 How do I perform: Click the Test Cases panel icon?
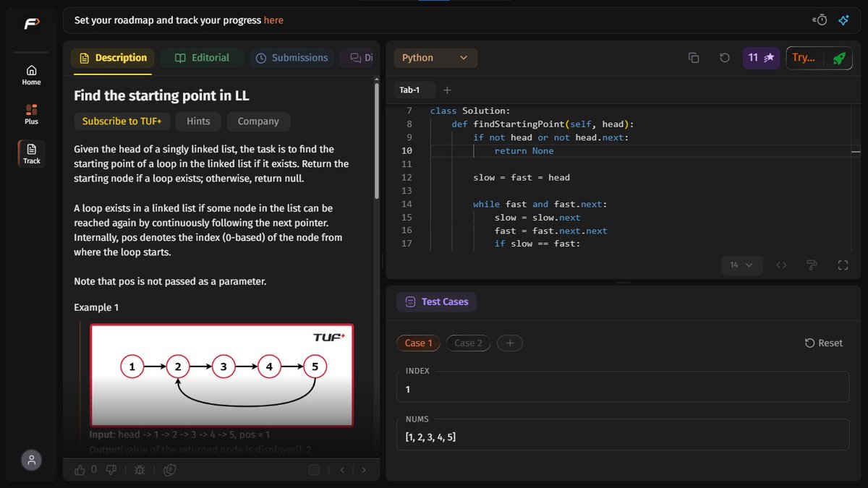[410, 301]
